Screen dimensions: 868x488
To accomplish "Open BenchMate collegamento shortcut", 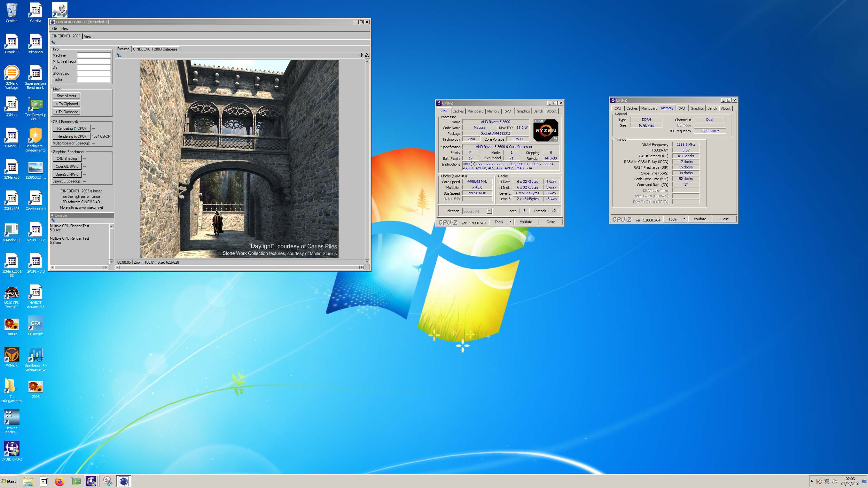I will [x=35, y=140].
